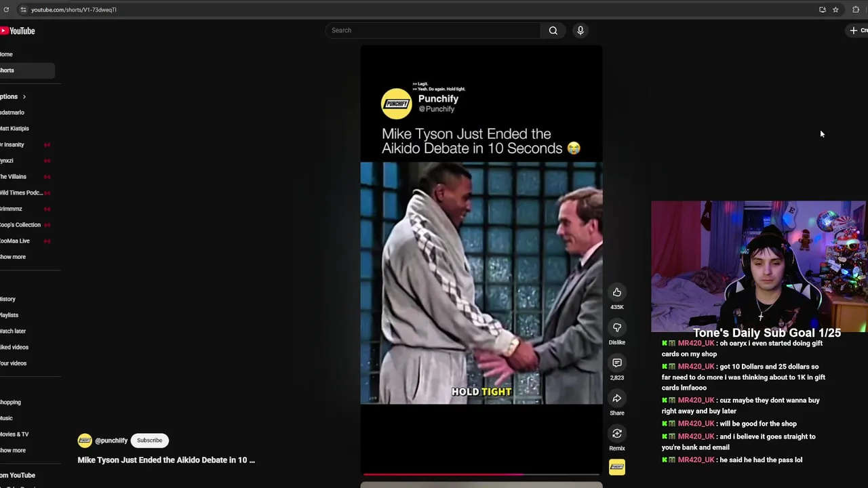
Task: Click the Remix icon
Action: (x=617, y=433)
